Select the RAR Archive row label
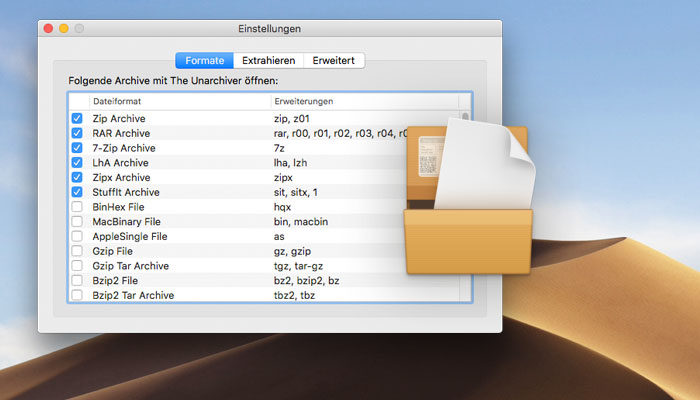 click(x=121, y=133)
